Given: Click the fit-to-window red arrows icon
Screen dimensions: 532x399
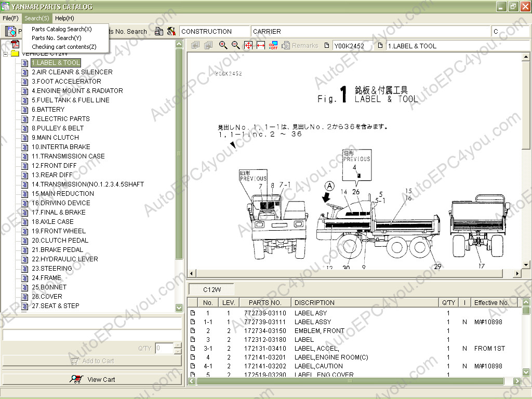Looking at the screenshot, I should point(248,45).
